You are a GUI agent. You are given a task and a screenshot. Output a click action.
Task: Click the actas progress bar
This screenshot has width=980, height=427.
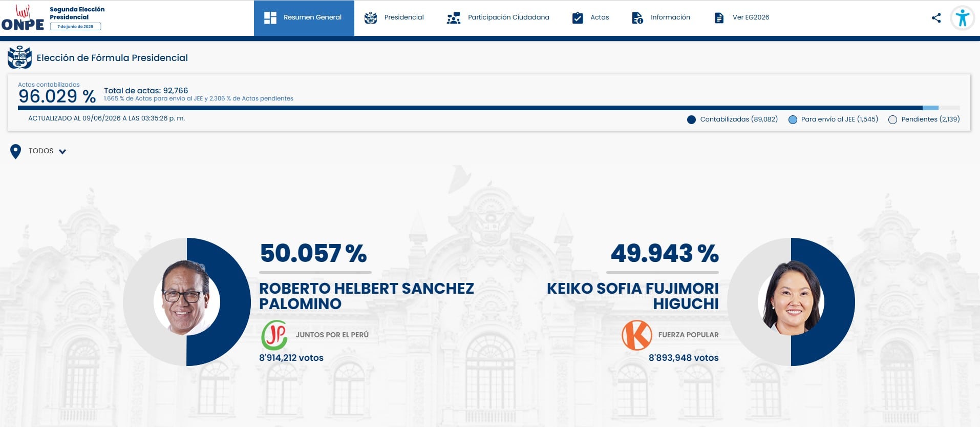click(488, 108)
